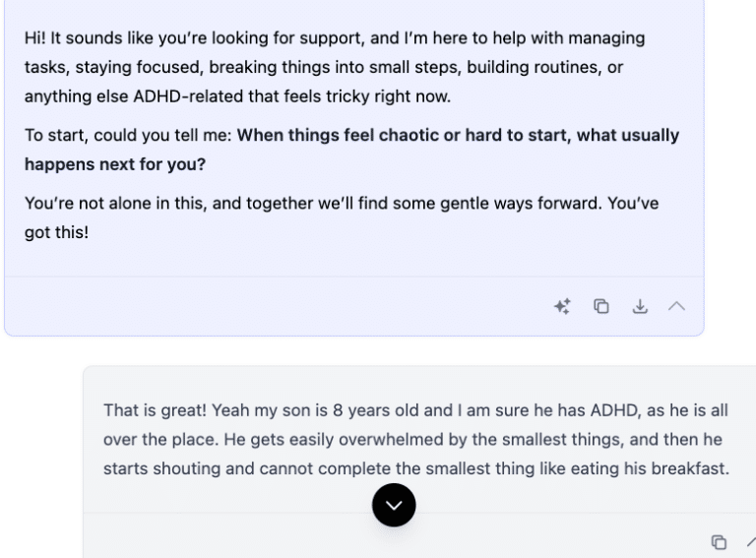Collapse the user message using its chevron
This screenshot has width=756, height=558.
tap(751, 542)
